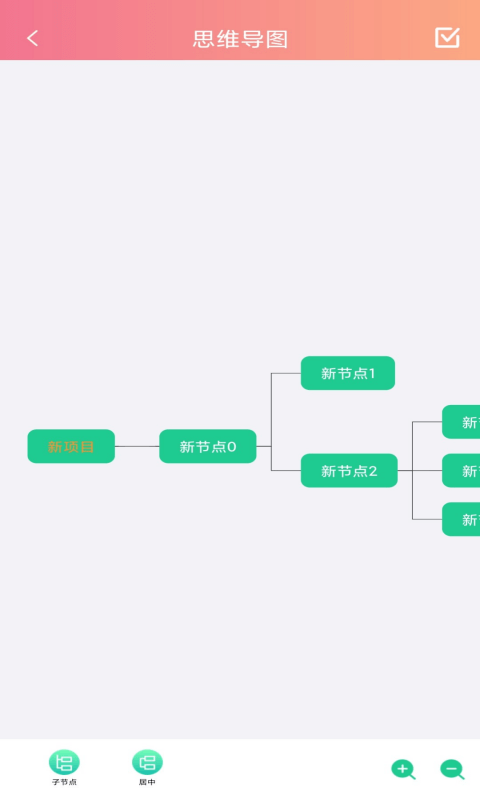Select the middle cut-off node beside 新节点2
480x800 pixels.
(461, 470)
